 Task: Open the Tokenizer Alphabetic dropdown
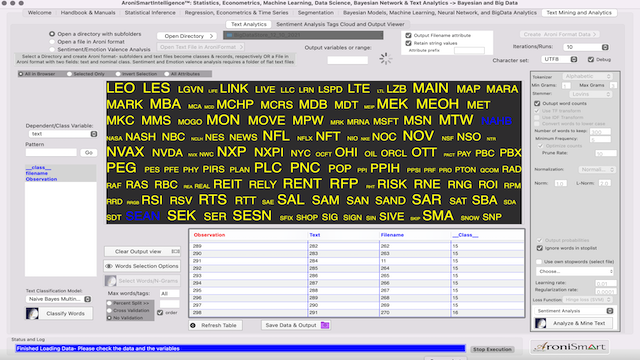[x=587, y=76]
